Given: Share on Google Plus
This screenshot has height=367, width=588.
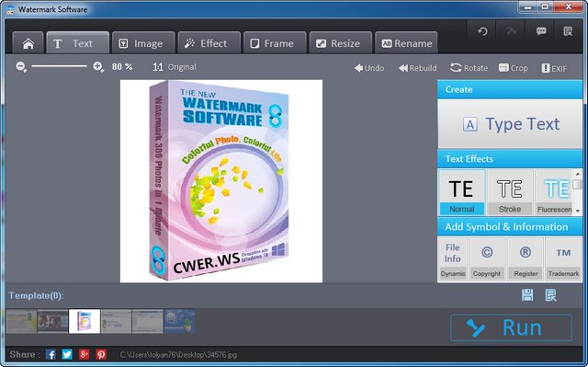Looking at the screenshot, I should click(84, 354).
